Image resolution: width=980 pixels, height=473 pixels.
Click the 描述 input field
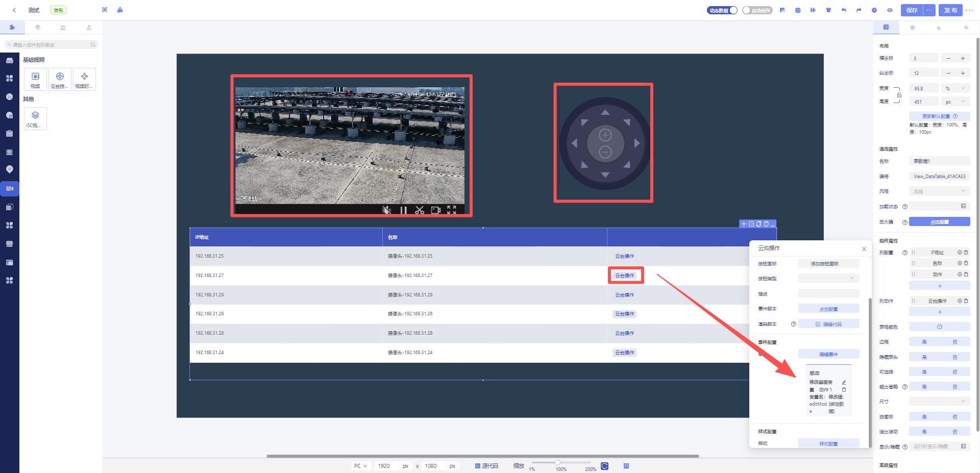pyautogui.click(x=828, y=293)
